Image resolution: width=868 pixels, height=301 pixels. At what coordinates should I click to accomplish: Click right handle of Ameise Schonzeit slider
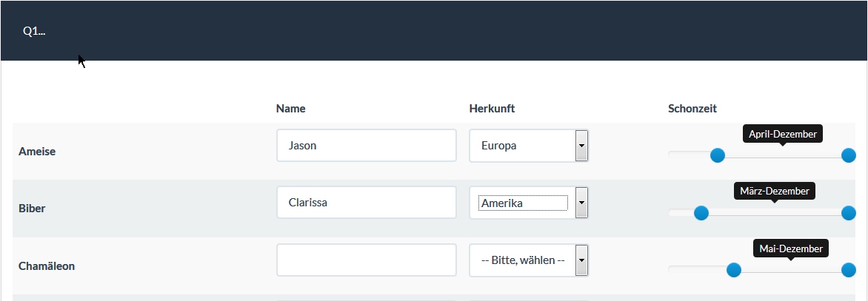pyautogui.click(x=849, y=155)
